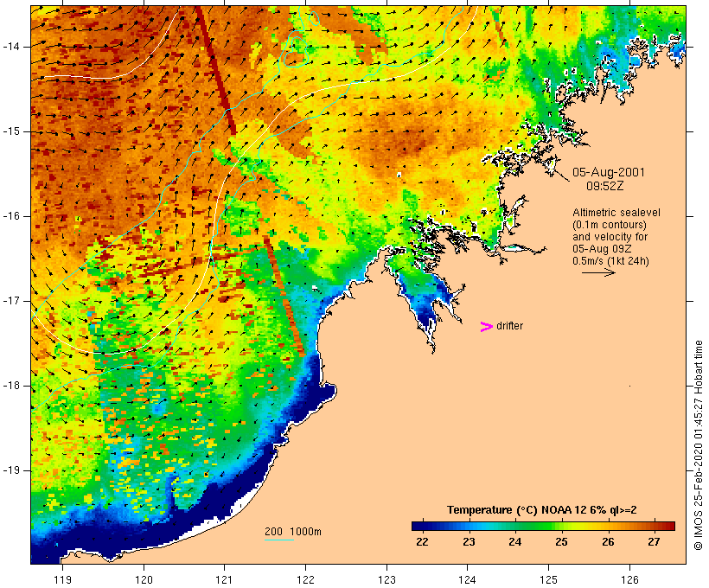Click the longitude axis label '122'
This screenshot has width=709, height=588.
[x=306, y=579]
